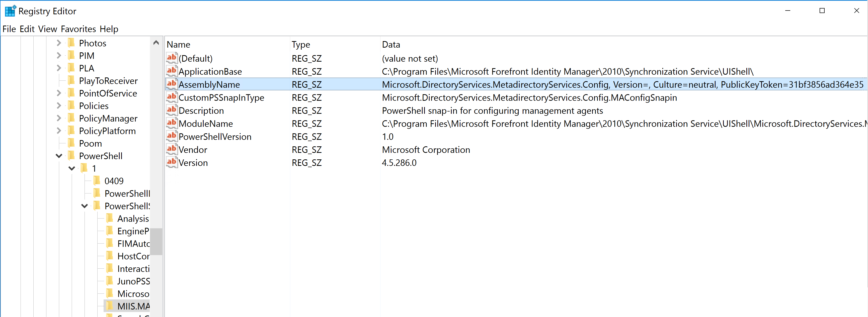Collapse the PowerShell tree node
Image resolution: width=868 pixels, height=317 pixels.
pyautogui.click(x=59, y=155)
